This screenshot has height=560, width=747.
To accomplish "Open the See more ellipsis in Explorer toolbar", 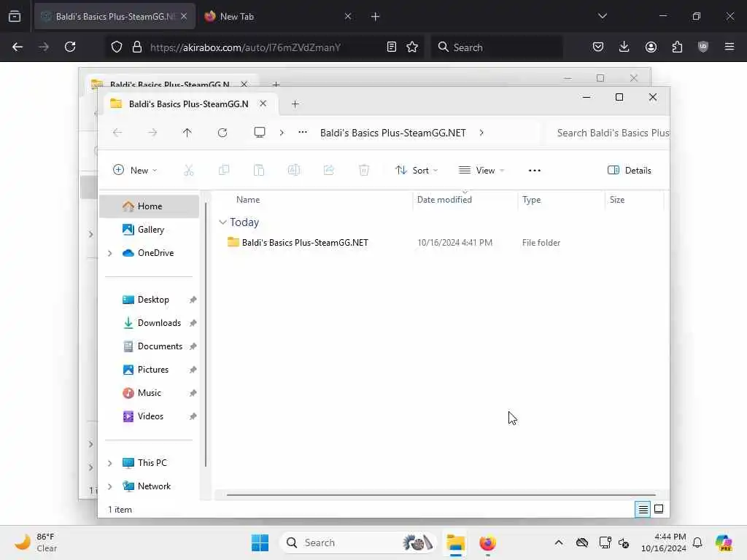I will point(535,170).
